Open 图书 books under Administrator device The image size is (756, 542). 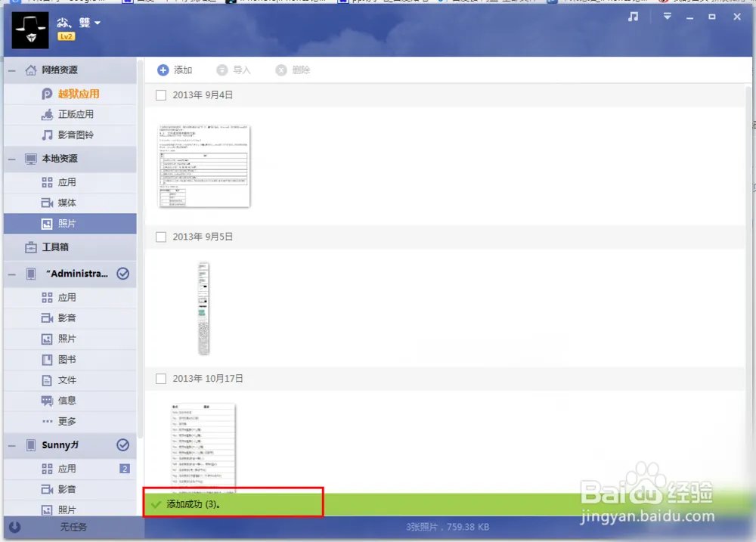tap(67, 359)
